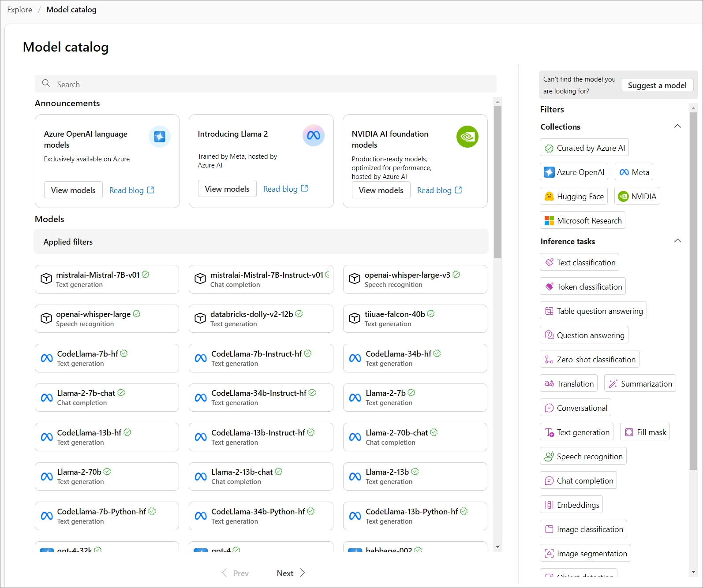Click the Prev page chevron arrow

224,573
